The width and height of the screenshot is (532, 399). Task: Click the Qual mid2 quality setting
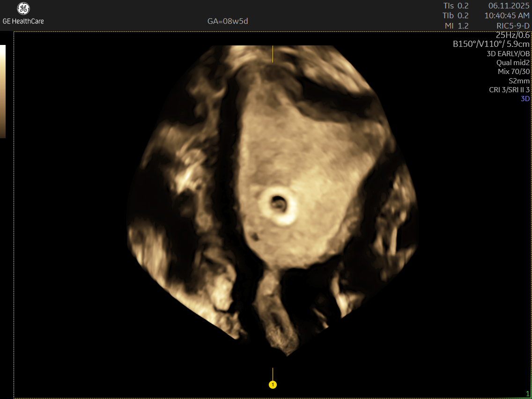[513, 62]
